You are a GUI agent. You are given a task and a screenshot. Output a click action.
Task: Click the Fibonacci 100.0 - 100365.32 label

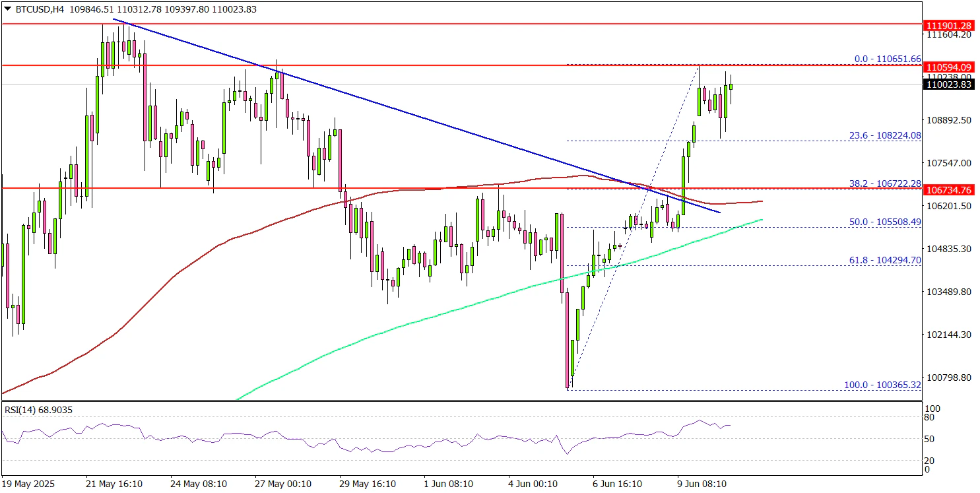click(882, 385)
